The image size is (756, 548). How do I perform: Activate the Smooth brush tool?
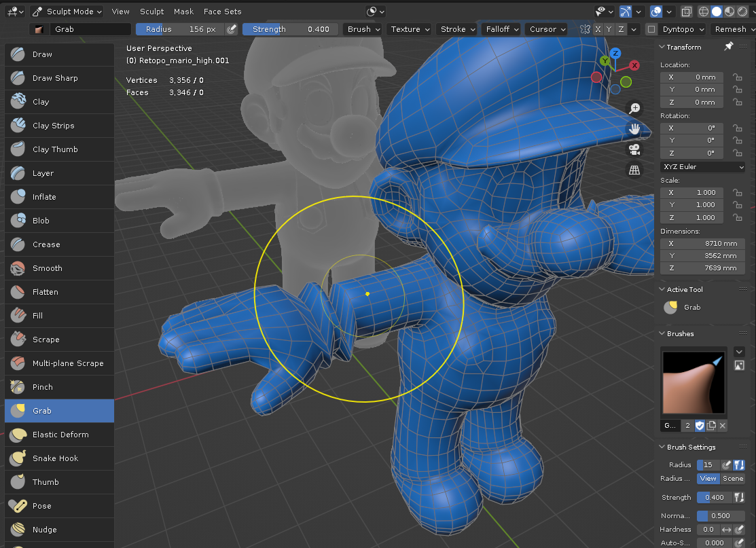(48, 268)
